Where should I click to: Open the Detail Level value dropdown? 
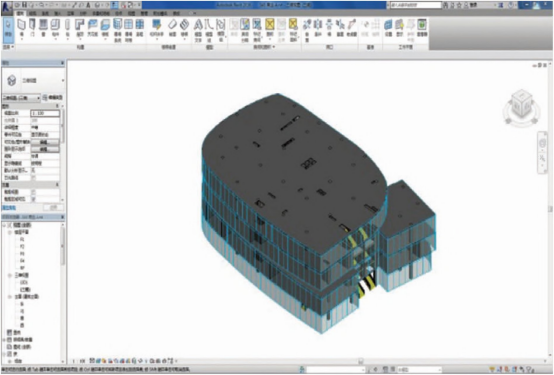pyautogui.click(x=45, y=127)
